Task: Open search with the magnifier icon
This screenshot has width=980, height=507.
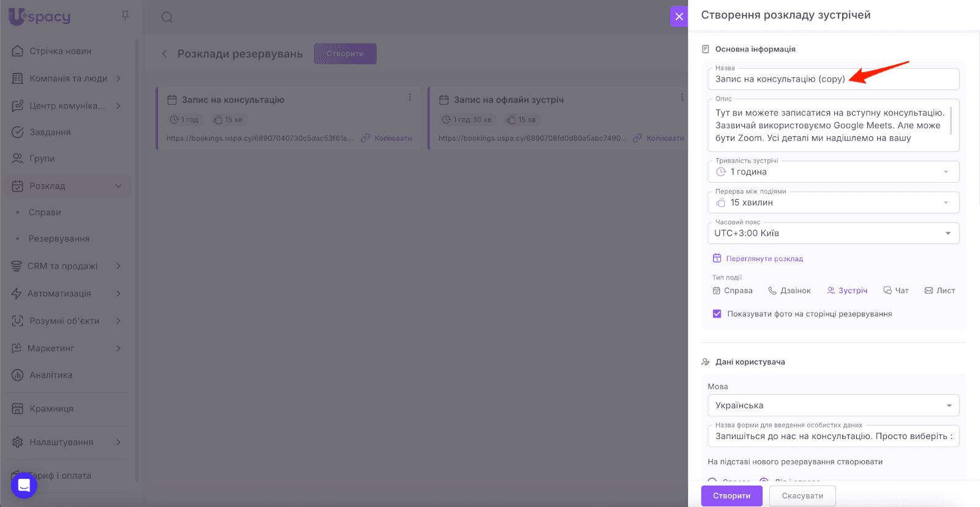Action: (x=167, y=17)
